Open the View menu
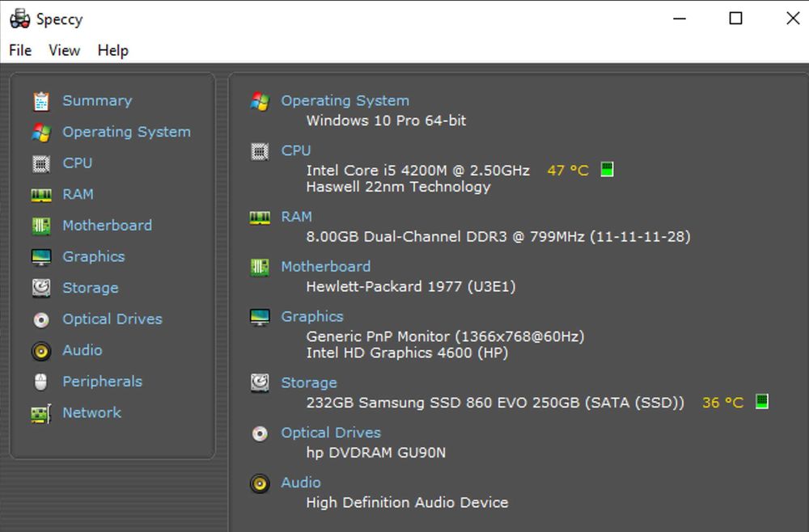Viewport: 809px width, 532px height. click(65, 50)
